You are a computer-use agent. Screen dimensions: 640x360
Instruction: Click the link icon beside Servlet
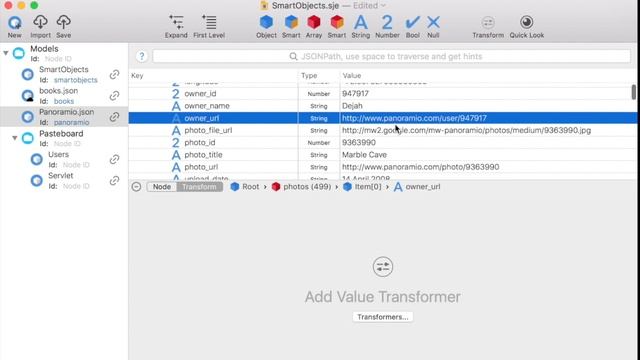(x=114, y=181)
